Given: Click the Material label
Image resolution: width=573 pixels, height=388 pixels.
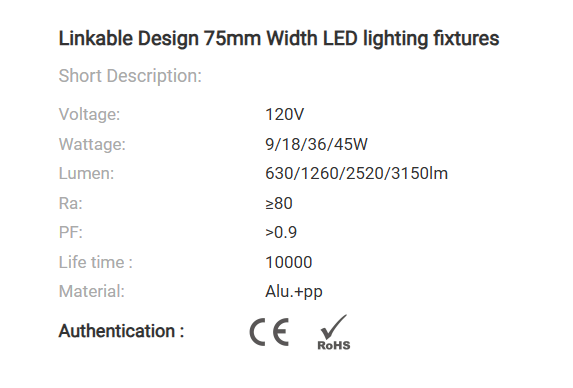Looking at the screenshot, I should click(92, 292).
